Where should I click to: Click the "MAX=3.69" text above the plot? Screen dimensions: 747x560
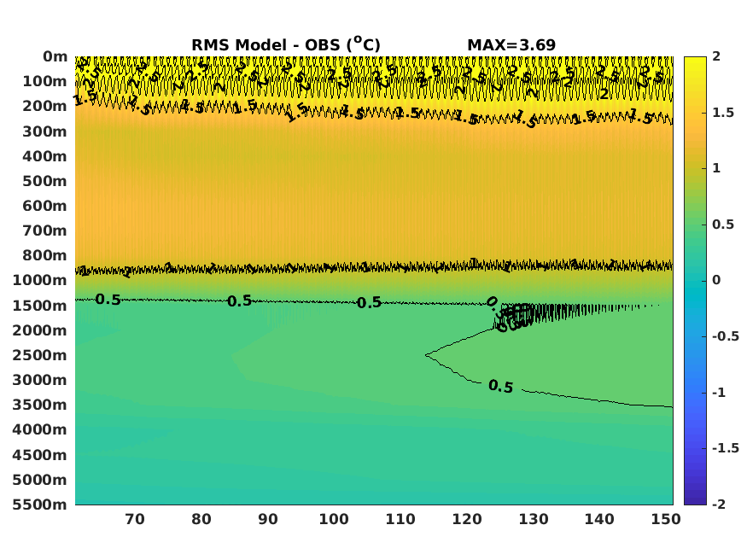click(x=511, y=45)
